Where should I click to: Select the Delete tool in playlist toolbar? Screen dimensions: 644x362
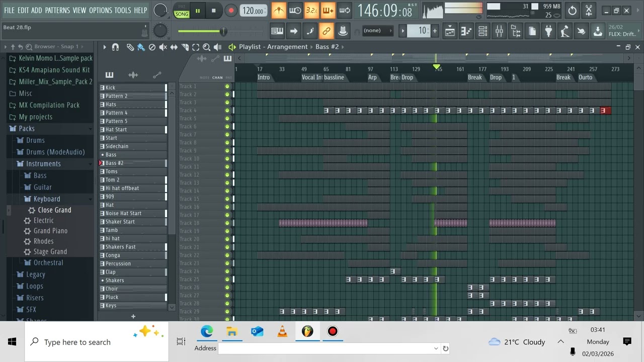point(152,47)
